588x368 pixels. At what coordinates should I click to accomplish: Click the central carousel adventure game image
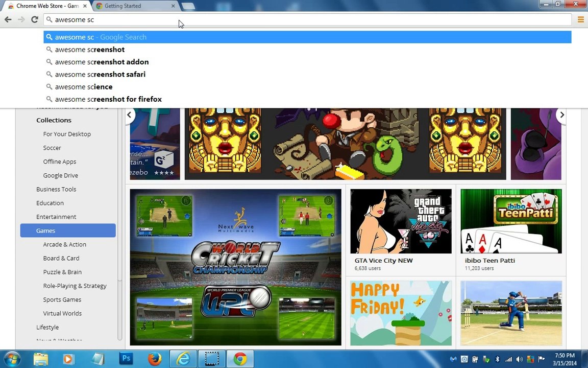point(346,144)
